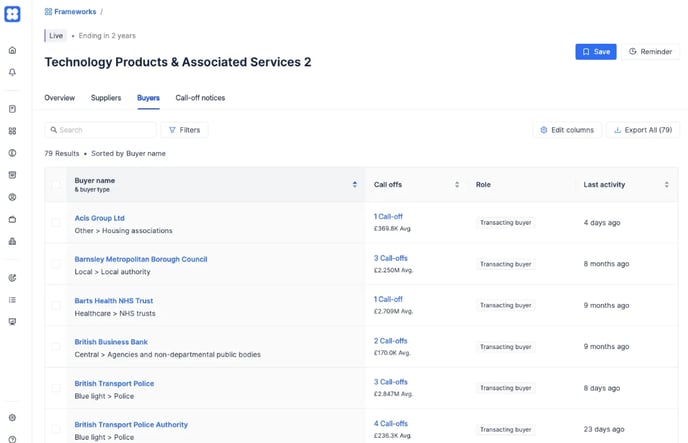Image resolution: width=688 pixels, height=443 pixels.
Task: Open 3 Call-offs link for British Transport Police
Action: click(x=391, y=382)
